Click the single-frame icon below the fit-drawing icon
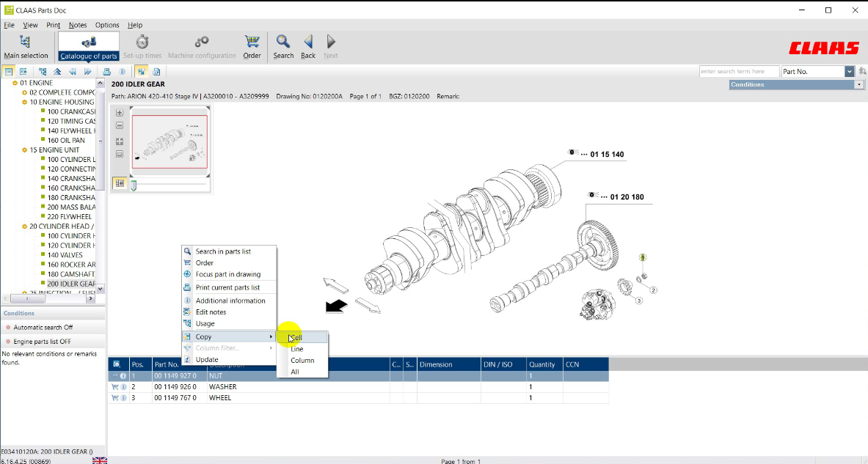 [120, 154]
